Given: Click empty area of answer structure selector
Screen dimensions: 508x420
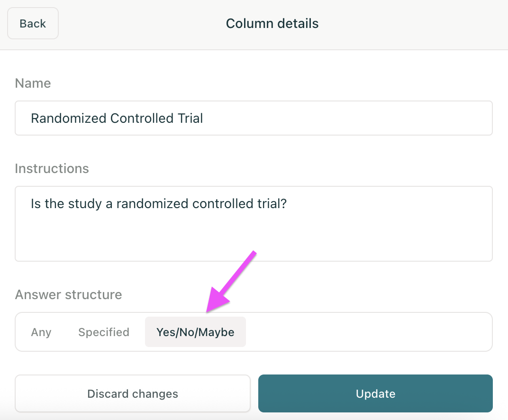Looking at the screenshot, I should (370, 332).
